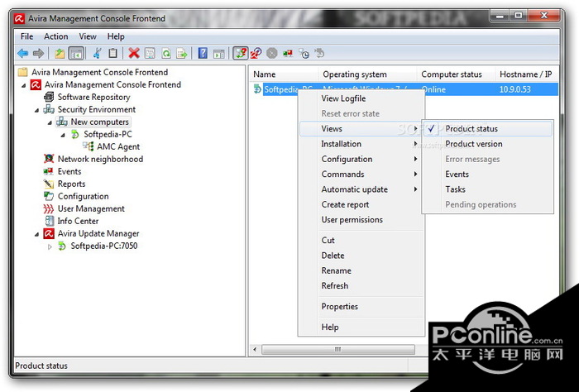Collapse the Softpedia-PC node under New computers
The height and width of the screenshot is (392, 579).
[x=63, y=135]
